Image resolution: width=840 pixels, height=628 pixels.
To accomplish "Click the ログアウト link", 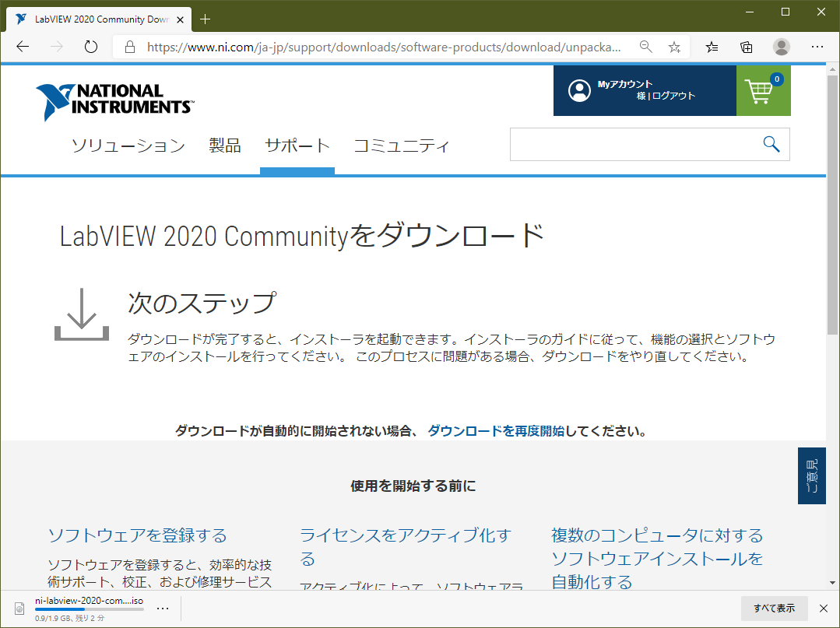I will [x=673, y=96].
